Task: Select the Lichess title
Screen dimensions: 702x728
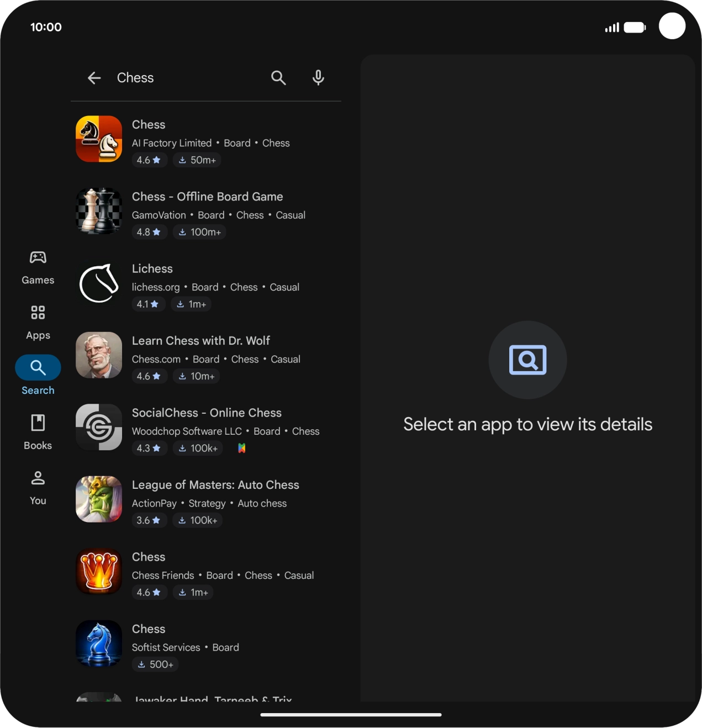Action: click(152, 268)
